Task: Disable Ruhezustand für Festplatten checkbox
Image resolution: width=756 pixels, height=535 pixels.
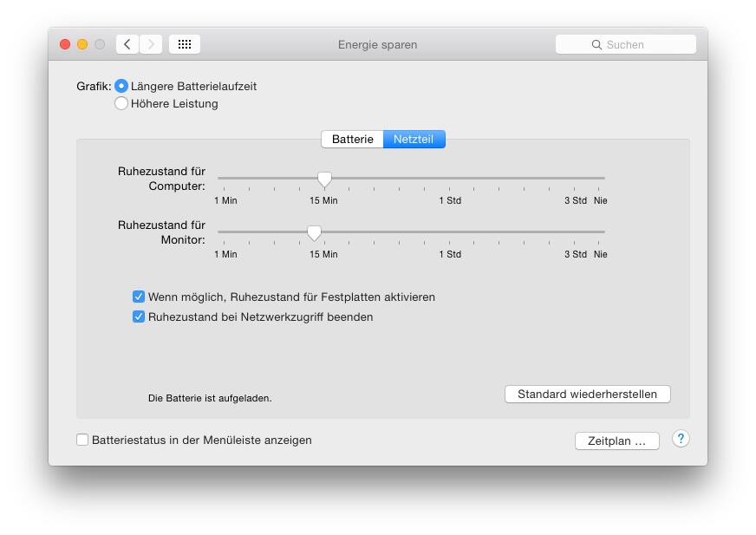Action: click(x=139, y=297)
